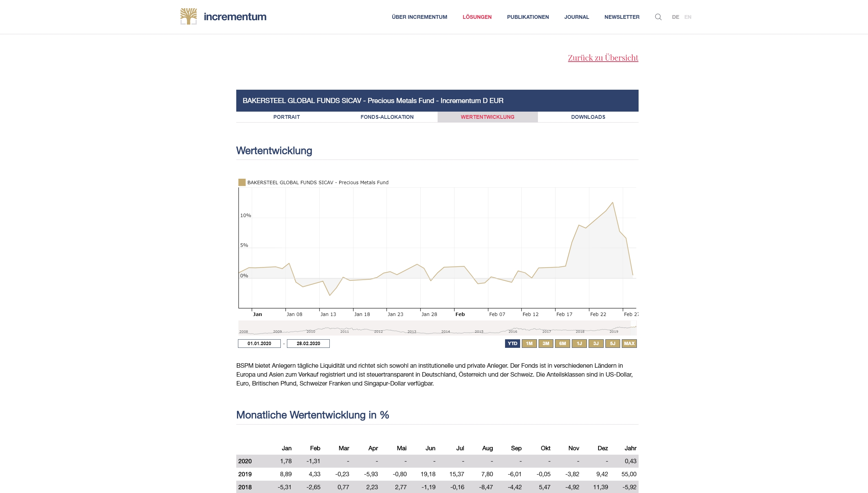Select the YTD range button
The image size is (868, 493).
512,343
